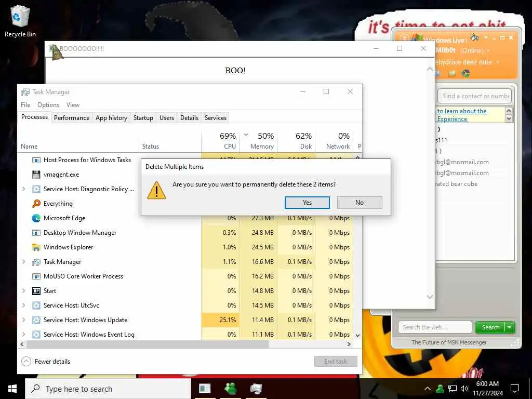Collapse Task Manager with Fewer details
The width and height of the screenshot is (532, 399).
click(x=46, y=362)
